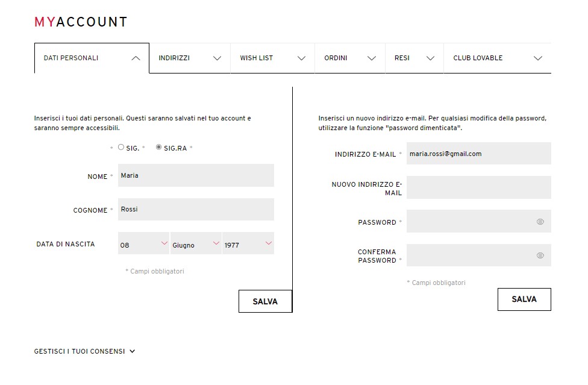The width and height of the screenshot is (588, 385).
Task: Click Salva under personal data form
Action: click(x=265, y=301)
